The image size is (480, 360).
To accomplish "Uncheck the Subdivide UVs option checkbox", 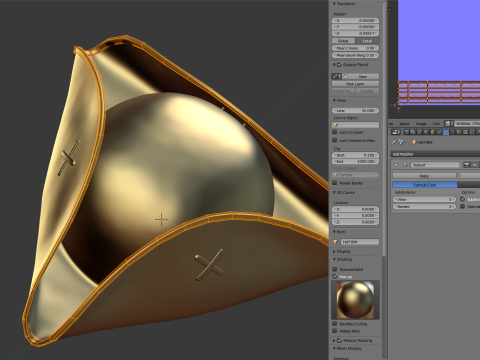I will click(x=463, y=199).
